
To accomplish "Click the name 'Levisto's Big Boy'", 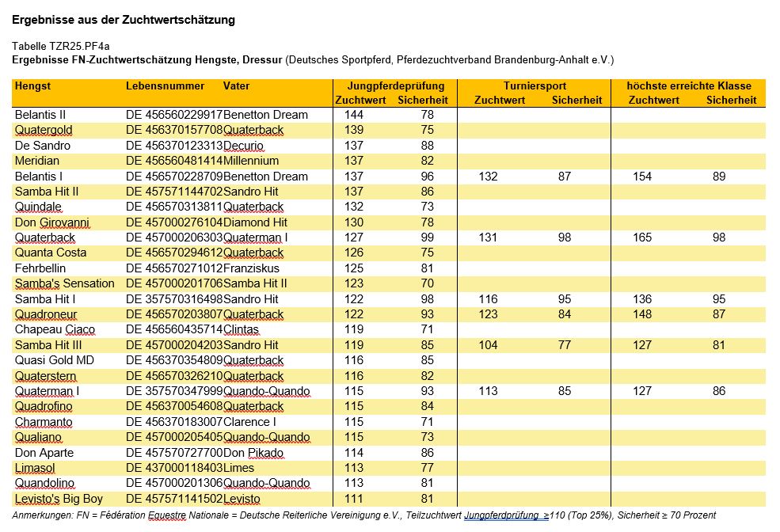I will click(59, 499).
